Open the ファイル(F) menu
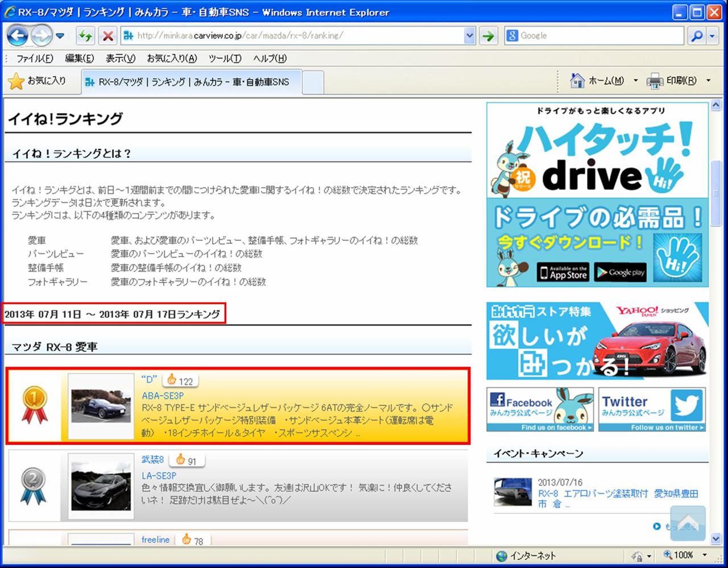Image resolution: width=728 pixels, height=568 pixels. tap(35, 59)
